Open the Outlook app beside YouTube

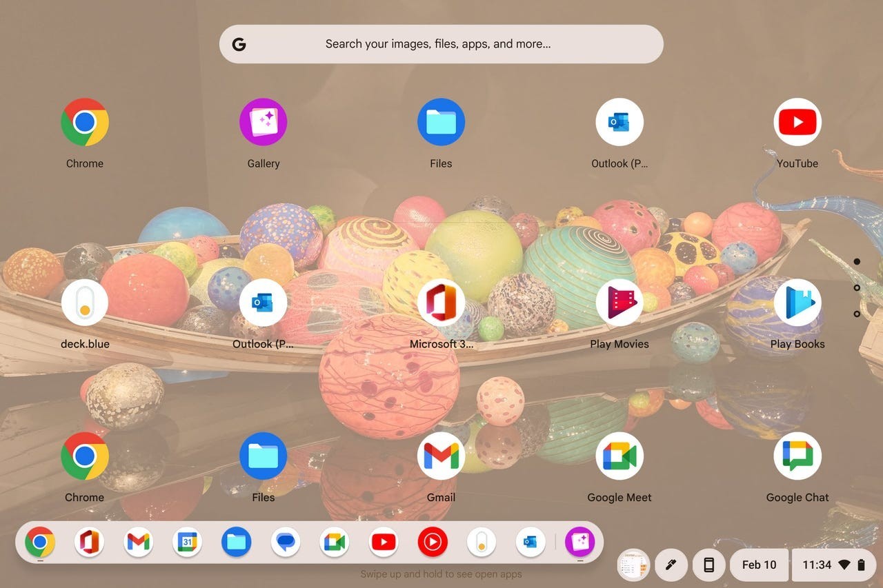pos(619,122)
